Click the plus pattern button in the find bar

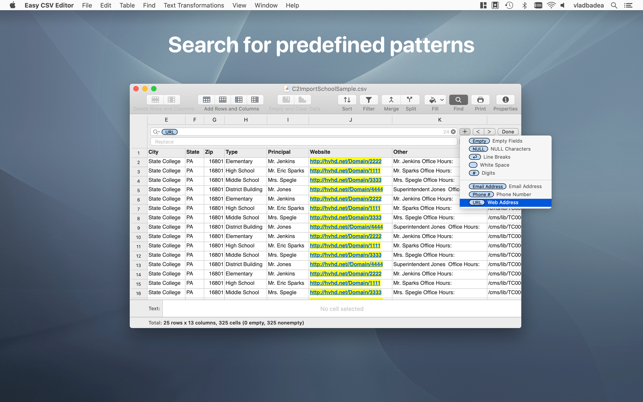click(x=465, y=132)
